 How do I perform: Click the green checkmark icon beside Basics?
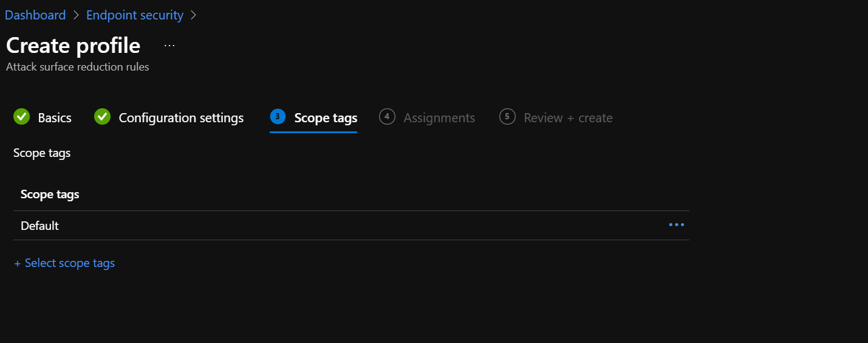coord(21,117)
